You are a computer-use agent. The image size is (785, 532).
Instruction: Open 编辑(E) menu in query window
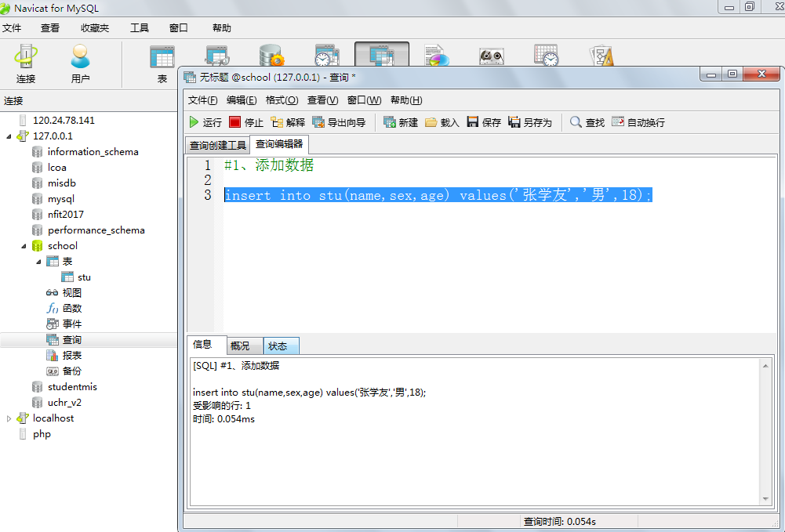pyautogui.click(x=242, y=100)
